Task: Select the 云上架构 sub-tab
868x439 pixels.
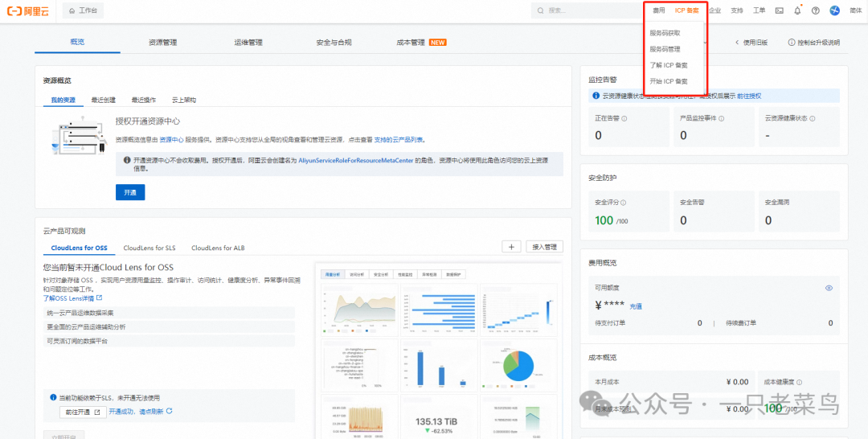Action: (x=184, y=101)
